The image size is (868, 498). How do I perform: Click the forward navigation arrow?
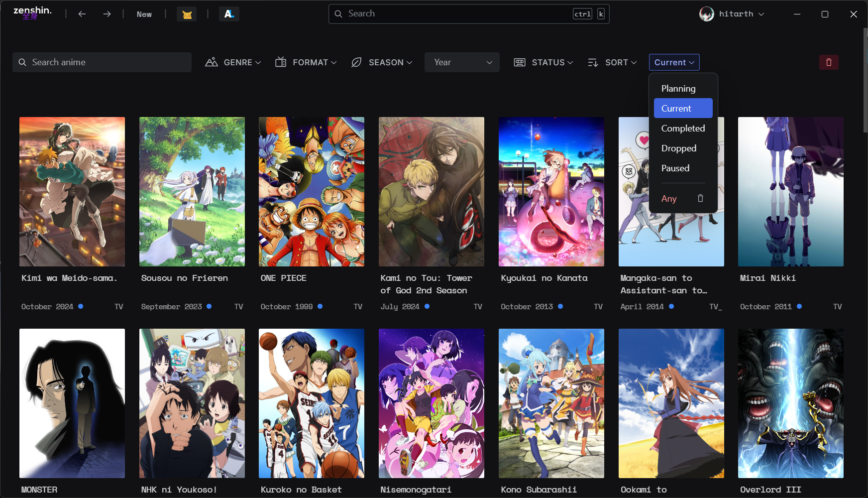(107, 14)
